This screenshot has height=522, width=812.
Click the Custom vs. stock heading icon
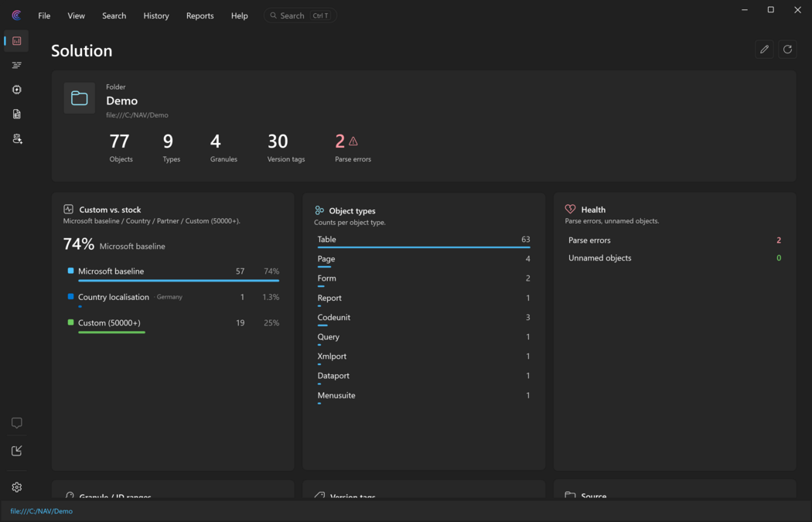[x=68, y=210]
